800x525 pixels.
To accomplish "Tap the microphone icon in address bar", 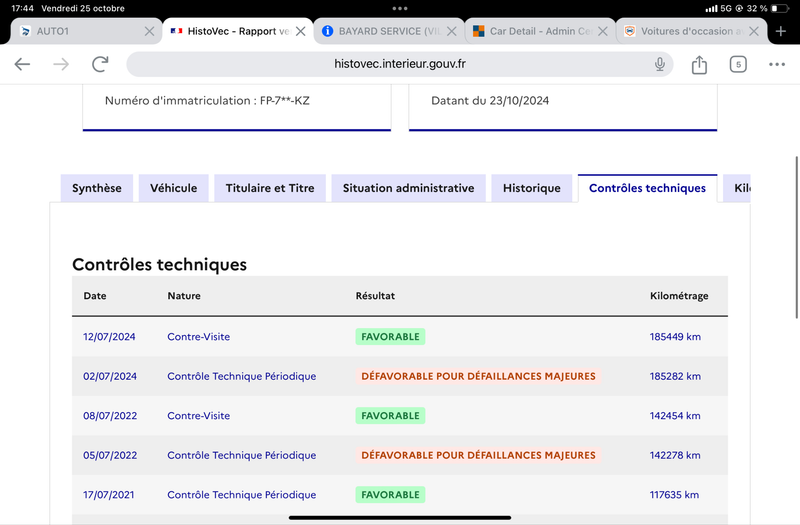I will coord(660,64).
